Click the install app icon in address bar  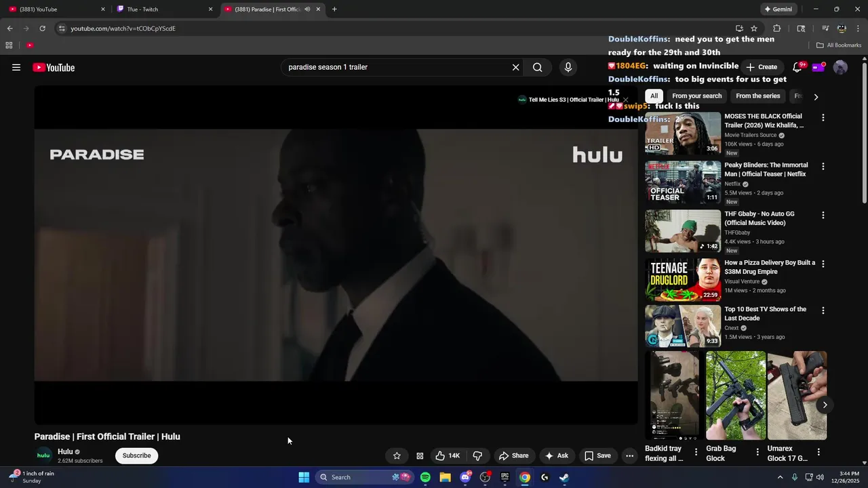[739, 28]
